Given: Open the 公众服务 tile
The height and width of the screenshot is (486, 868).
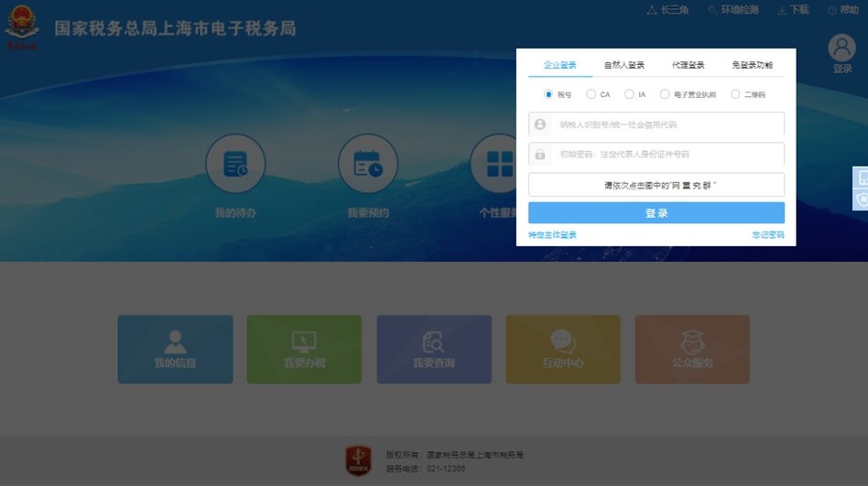Looking at the screenshot, I should click(692, 349).
